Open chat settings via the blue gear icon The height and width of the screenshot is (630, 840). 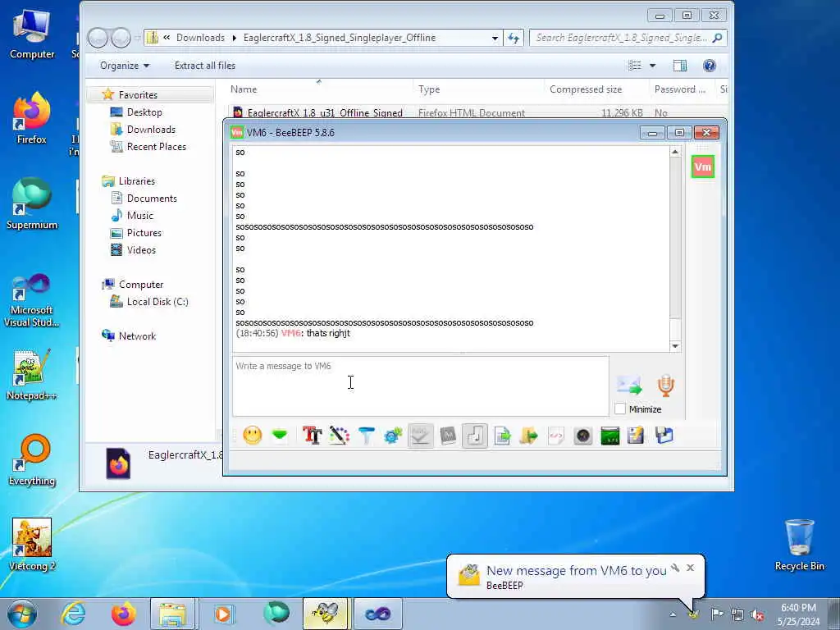pos(393,436)
